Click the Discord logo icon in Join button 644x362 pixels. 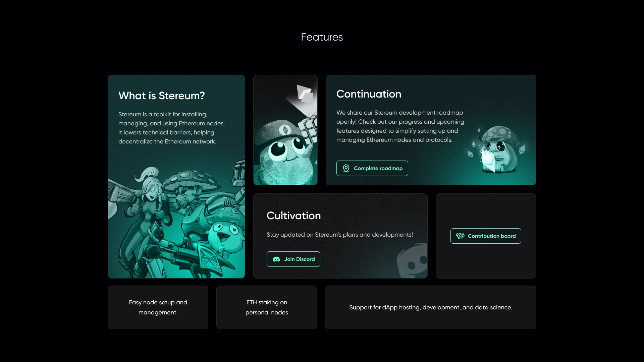[x=276, y=259]
